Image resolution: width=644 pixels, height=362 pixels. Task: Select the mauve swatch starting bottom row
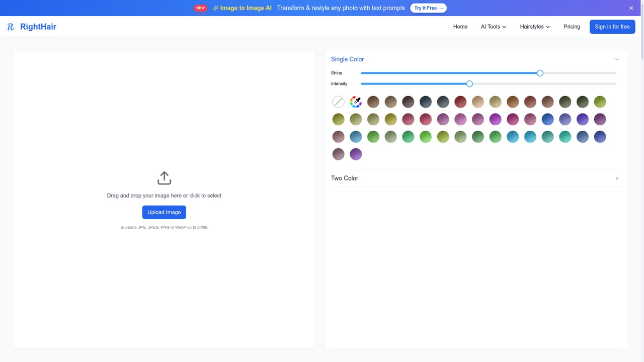tap(339, 154)
